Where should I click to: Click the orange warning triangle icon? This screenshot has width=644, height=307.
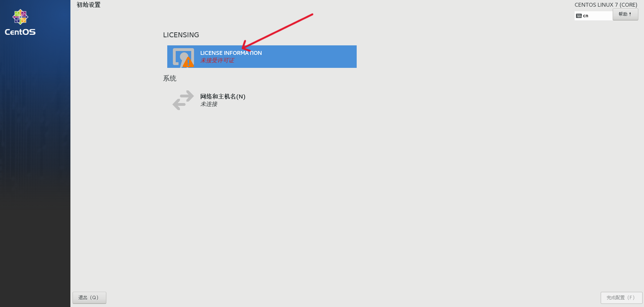pyautogui.click(x=188, y=63)
